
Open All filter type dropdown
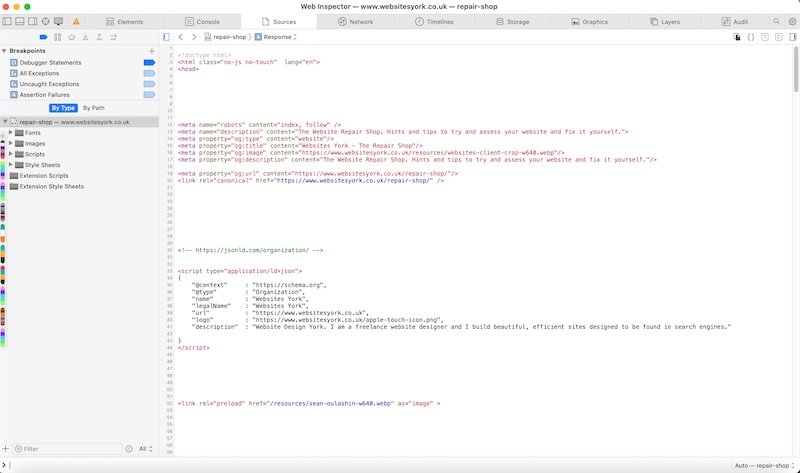(145, 449)
